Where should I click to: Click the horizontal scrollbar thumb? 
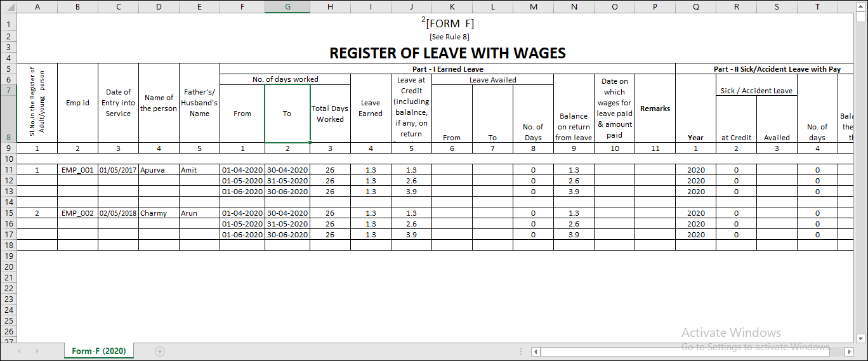(x=685, y=351)
